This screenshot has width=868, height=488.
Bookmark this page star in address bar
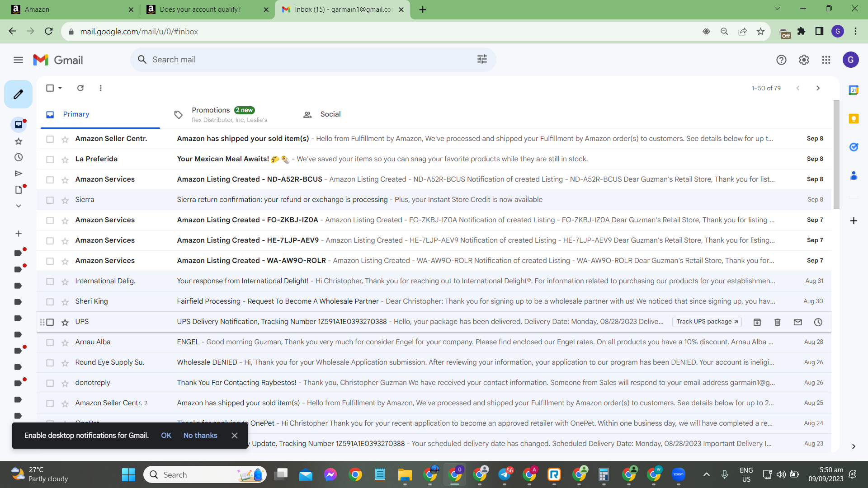pyautogui.click(x=760, y=32)
